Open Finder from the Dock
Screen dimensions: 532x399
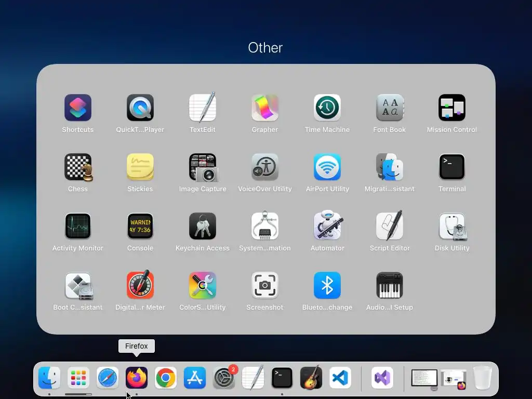click(x=49, y=378)
